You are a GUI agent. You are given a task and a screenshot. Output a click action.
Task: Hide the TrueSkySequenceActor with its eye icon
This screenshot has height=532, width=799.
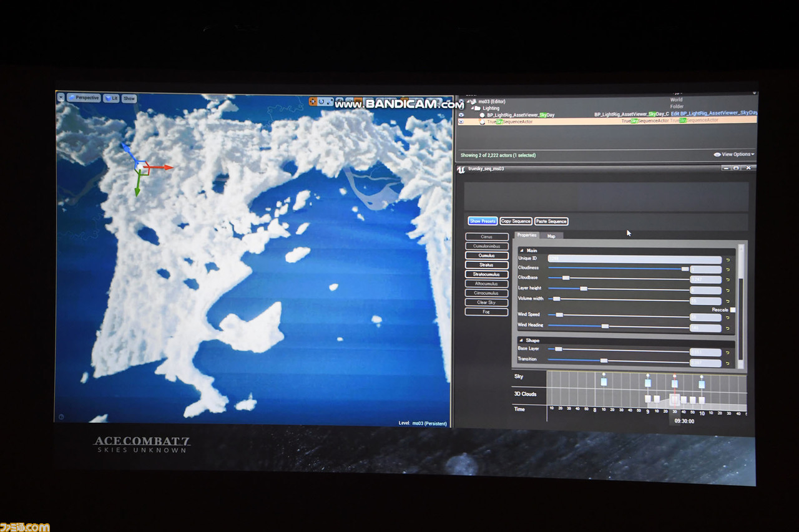coord(461,122)
